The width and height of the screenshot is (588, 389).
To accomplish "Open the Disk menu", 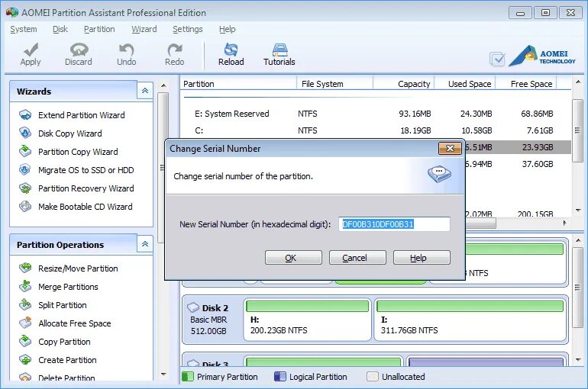I will tap(60, 29).
